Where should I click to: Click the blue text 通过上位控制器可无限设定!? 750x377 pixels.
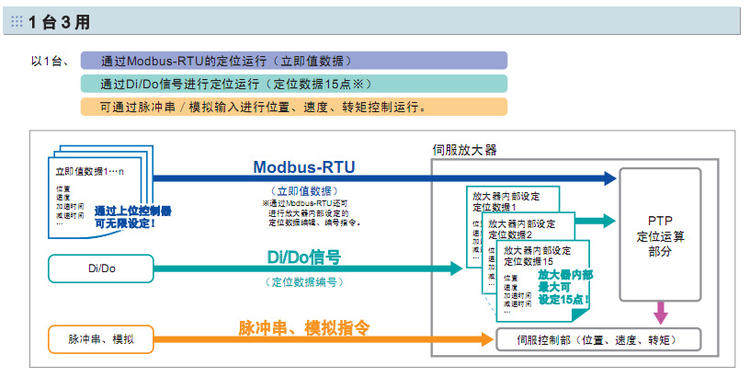(x=132, y=217)
